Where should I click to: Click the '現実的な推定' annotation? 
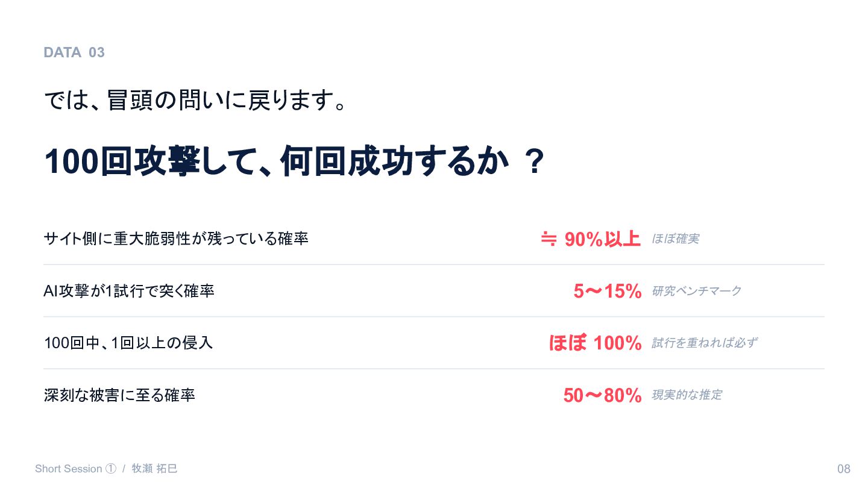click(687, 396)
